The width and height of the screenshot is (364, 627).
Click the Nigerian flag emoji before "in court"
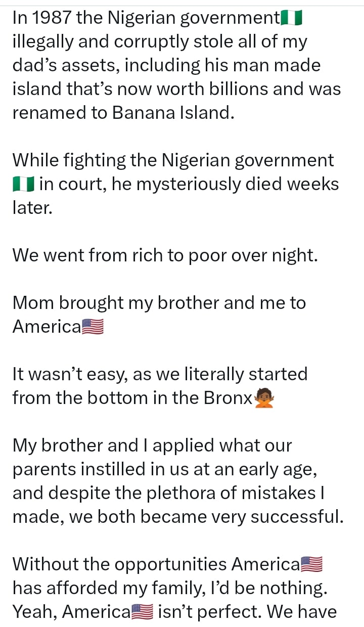pyautogui.click(x=23, y=185)
